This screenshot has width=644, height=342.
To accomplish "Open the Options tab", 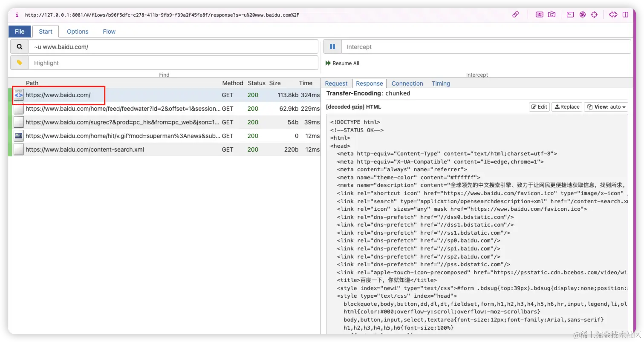I will click(78, 32).
